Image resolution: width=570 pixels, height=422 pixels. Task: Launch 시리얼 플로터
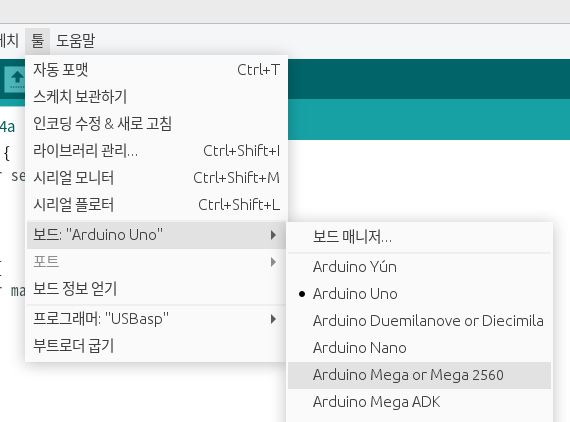tap(156, 205)
